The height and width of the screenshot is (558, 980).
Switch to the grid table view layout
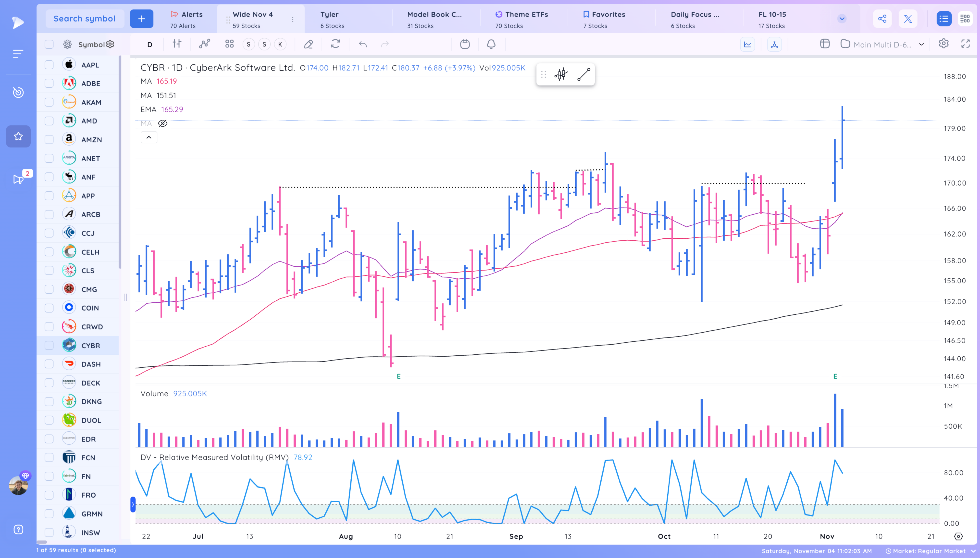click(965, 19)
